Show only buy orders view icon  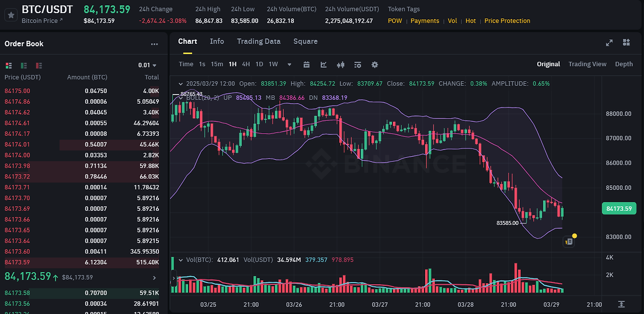tap(24, 65)
